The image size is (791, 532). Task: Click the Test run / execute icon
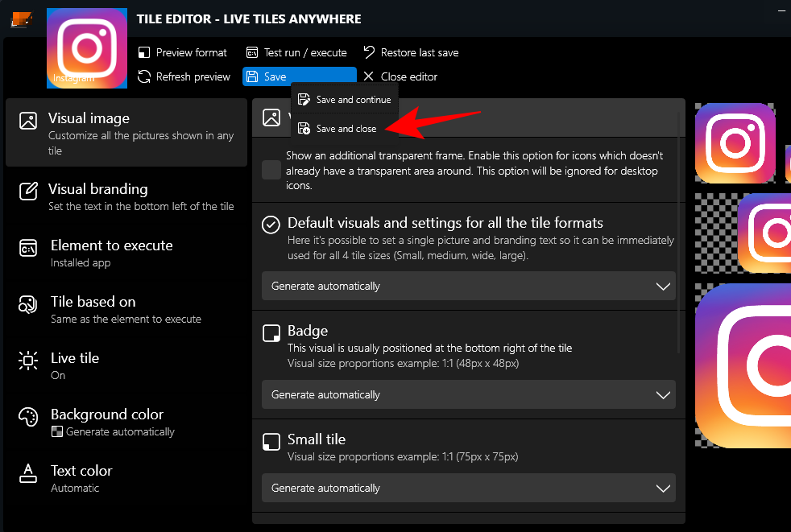point(252,52)
